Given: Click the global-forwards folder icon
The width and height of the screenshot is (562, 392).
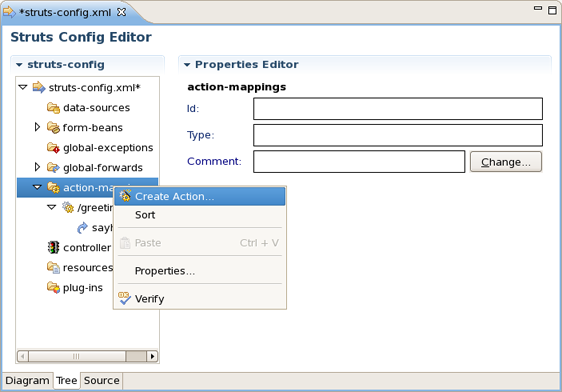Looking at the screenshot, I should coord(53,167).
